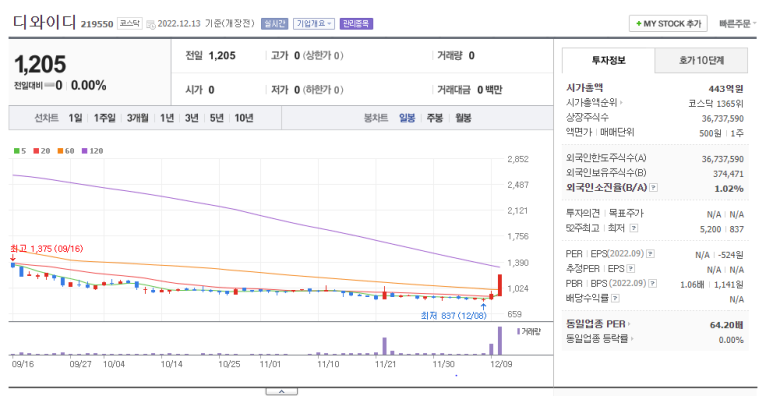
Task: Click help icon next to 추정PER EPS
Action: (631, 269)
